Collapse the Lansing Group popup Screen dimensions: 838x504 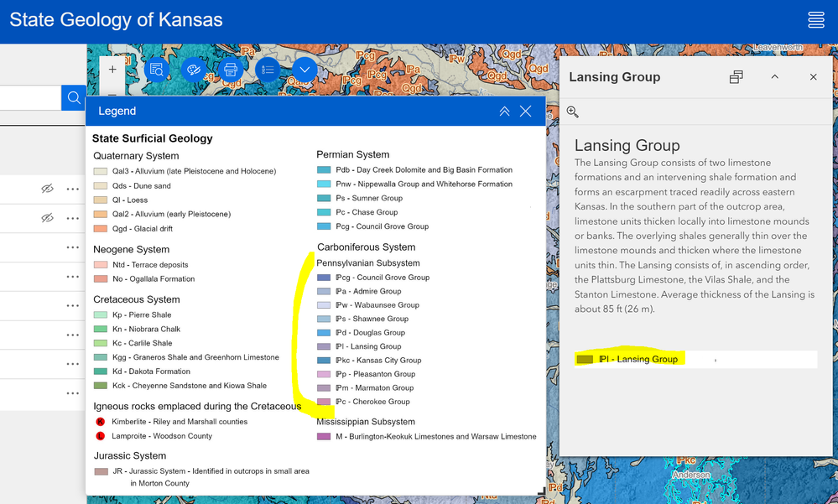click(774, 77)
